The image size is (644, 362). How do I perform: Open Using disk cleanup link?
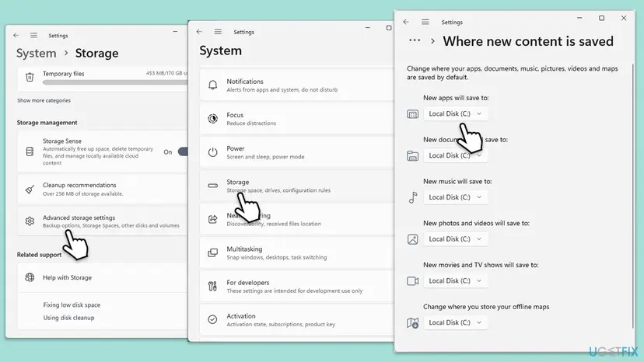coord(68,318)
